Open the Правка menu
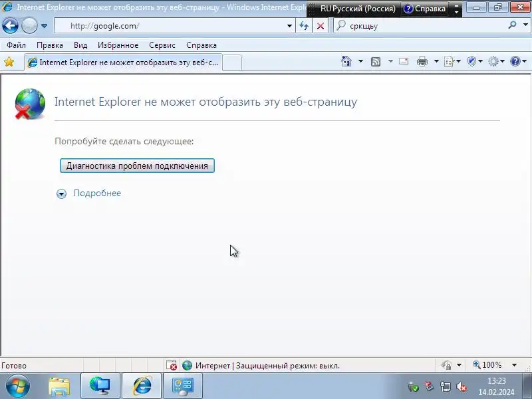 point(49,45)
